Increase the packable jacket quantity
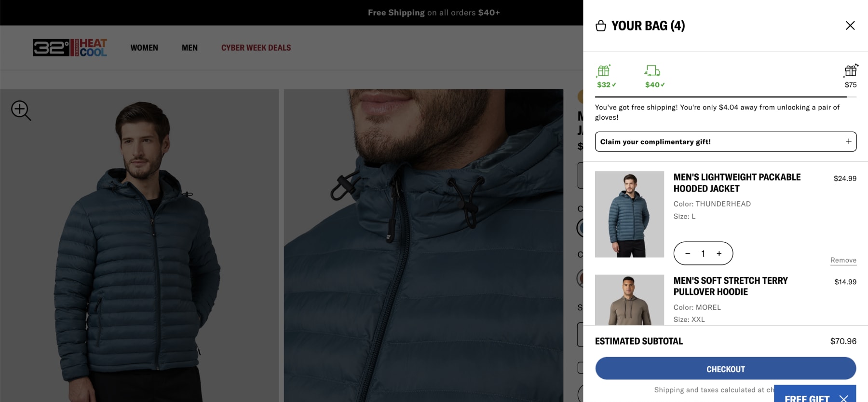 point(719,253)
